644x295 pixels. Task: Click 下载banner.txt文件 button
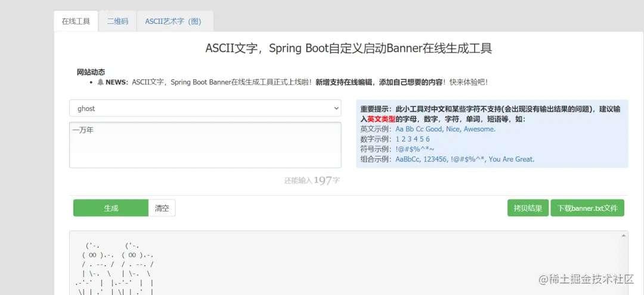click(x=587, y=208)
